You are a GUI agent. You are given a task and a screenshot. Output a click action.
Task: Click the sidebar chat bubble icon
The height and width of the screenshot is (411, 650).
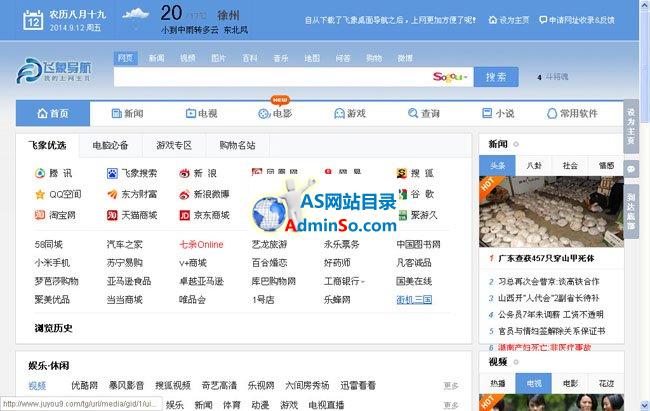point(631,169)
